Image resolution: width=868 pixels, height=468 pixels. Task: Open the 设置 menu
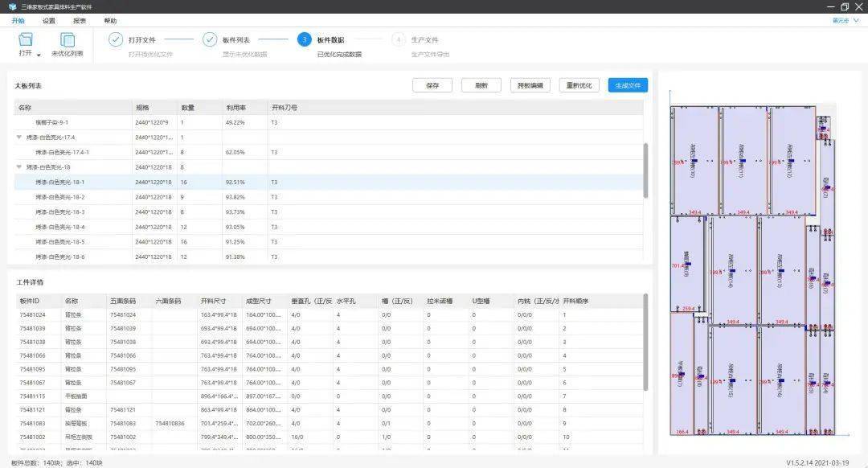tap(49, 20)
